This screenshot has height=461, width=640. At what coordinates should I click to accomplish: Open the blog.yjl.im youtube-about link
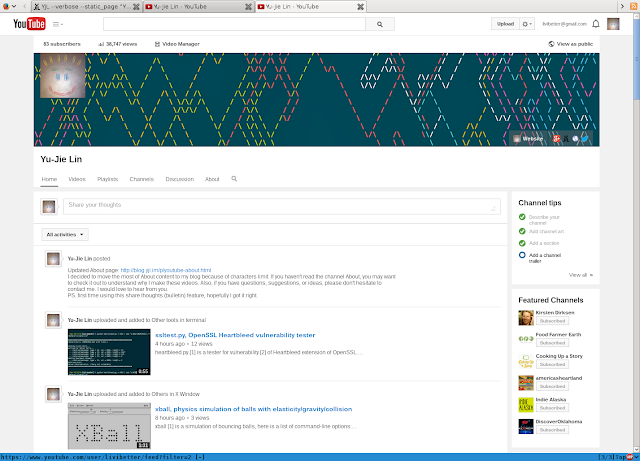pyautogui.click(x=166, y=270)
